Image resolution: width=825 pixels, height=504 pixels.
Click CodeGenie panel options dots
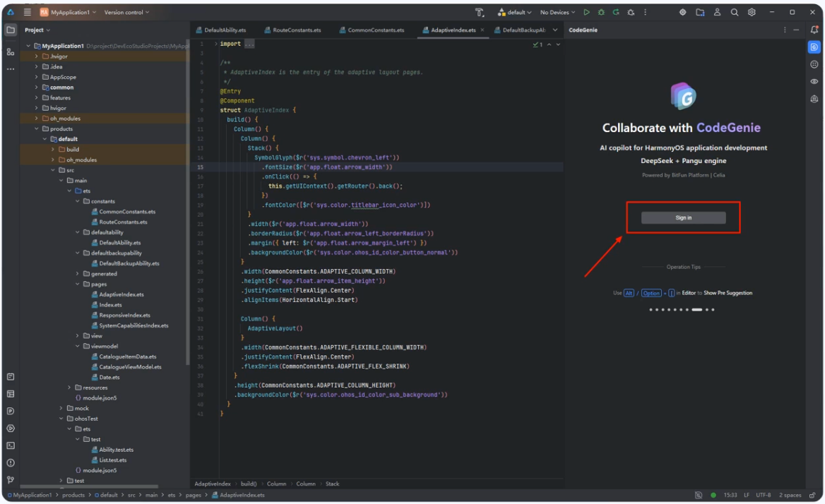coord(785,30)
